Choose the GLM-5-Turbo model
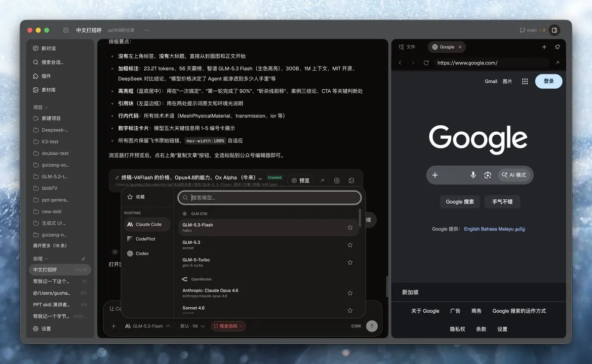This screenshot has width=592, height=364. pyautogui.click(x=268, y=262)
